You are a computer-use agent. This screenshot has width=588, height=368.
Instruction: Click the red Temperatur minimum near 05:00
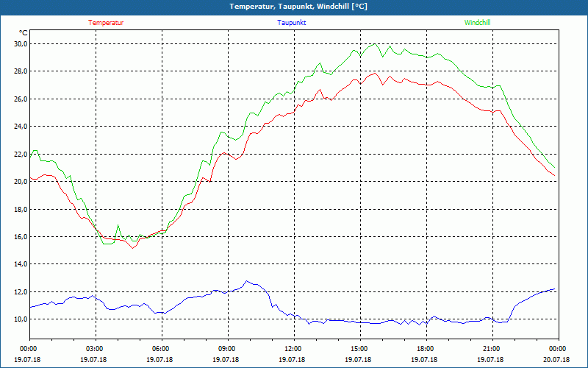pyautogui.click(x=133, y=248)
